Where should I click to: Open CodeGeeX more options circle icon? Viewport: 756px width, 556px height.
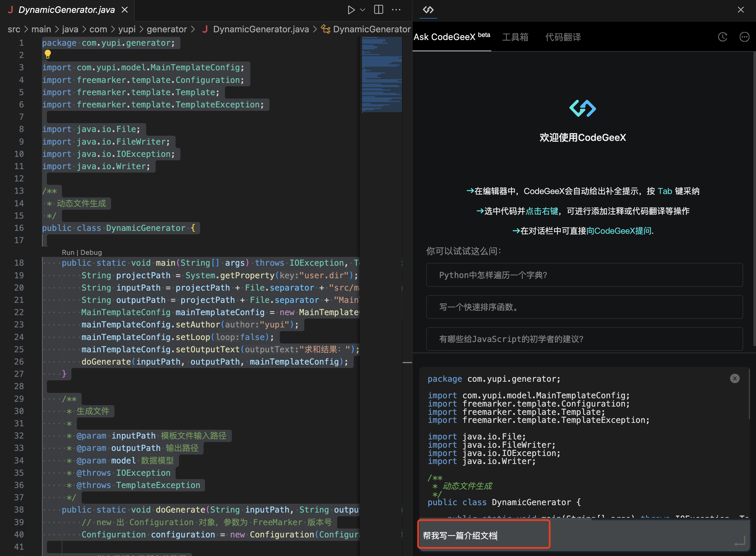[x=744, y=37]
